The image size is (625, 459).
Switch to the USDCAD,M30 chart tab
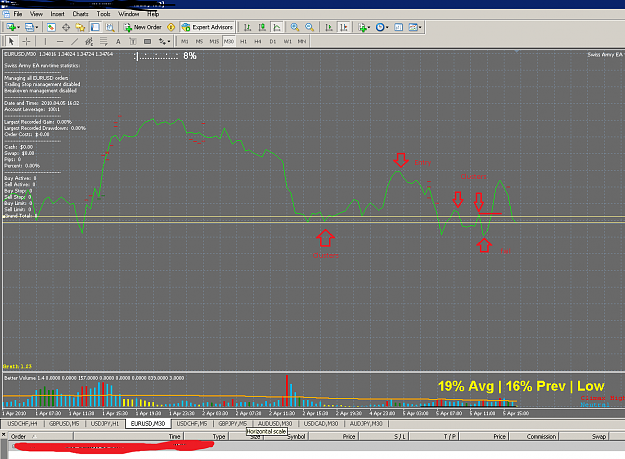click(x=321, y=424)
